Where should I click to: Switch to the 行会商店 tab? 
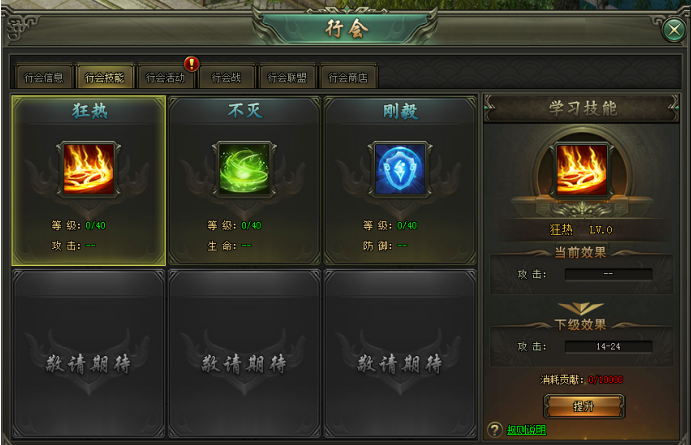pos(348,78)
